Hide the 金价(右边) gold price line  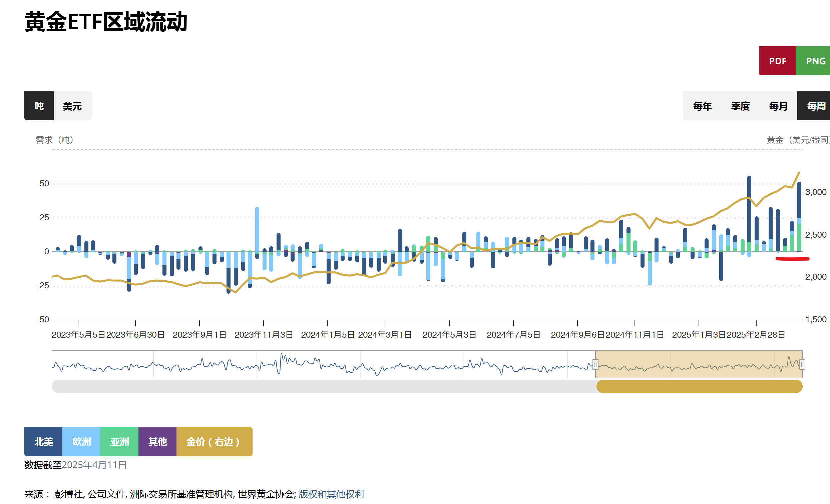(x=214, y=441)
